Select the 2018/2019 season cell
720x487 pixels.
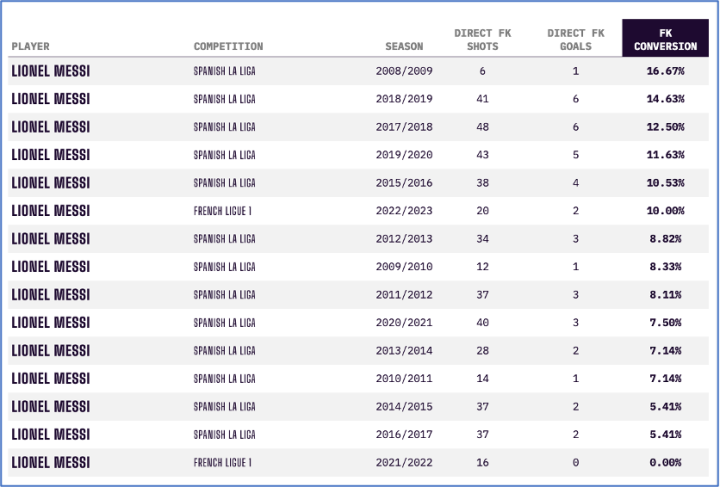[x=403, y=99]
